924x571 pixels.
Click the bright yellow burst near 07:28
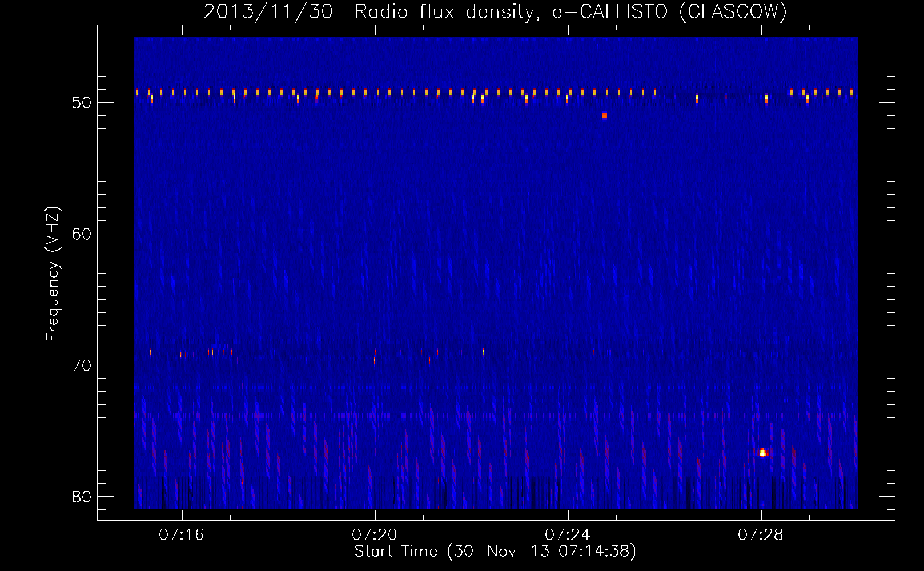[762, 453]
